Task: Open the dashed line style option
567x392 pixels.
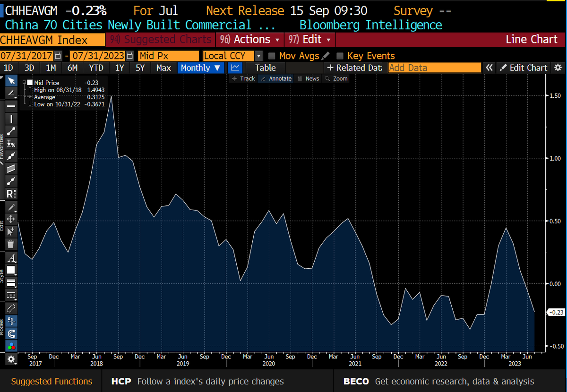Action: tap(11, 295)
